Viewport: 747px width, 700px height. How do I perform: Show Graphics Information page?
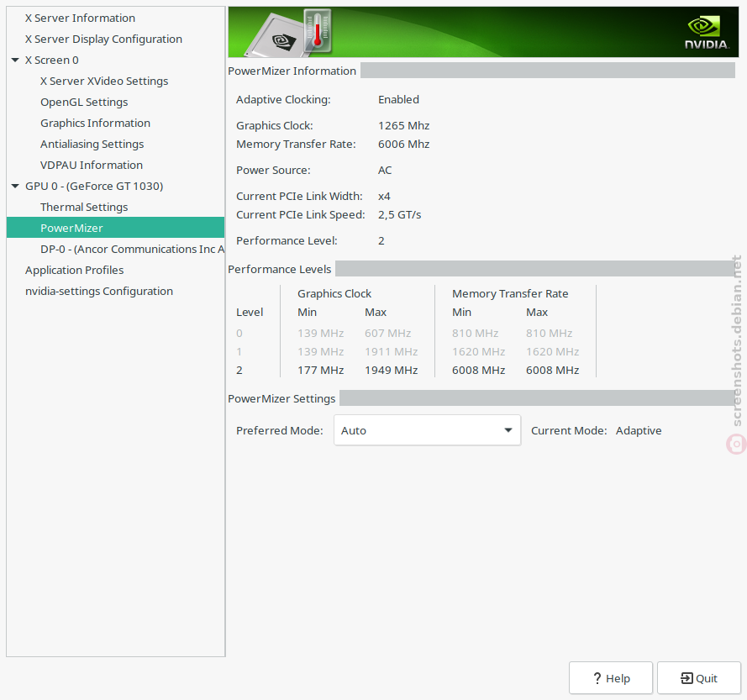(x=95, y=123)
